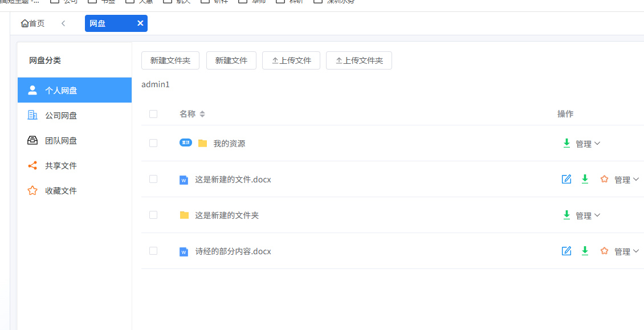
Task: Open 收藏文件 category
Action: (x=74, y=191)
